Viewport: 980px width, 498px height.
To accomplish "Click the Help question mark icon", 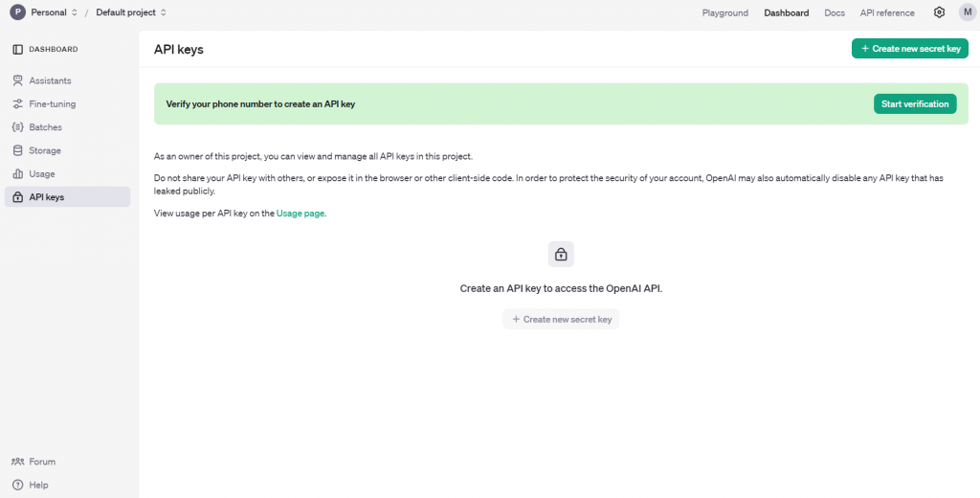I will pos(17,485).
